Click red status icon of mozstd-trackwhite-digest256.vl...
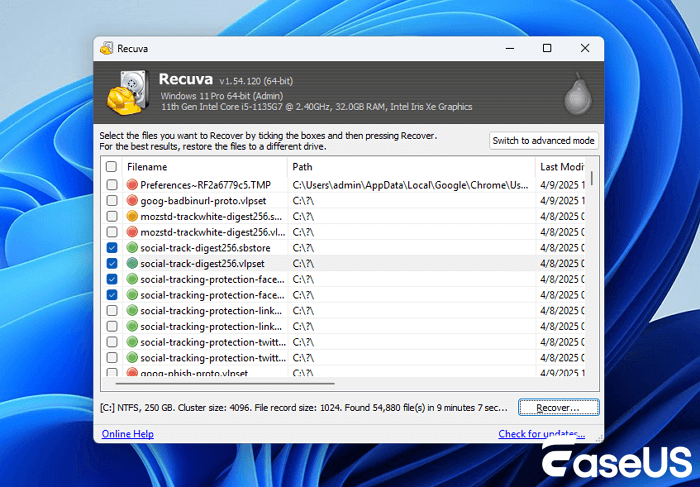The height and width of the screenshot is (487, 700). coord(132,232)
